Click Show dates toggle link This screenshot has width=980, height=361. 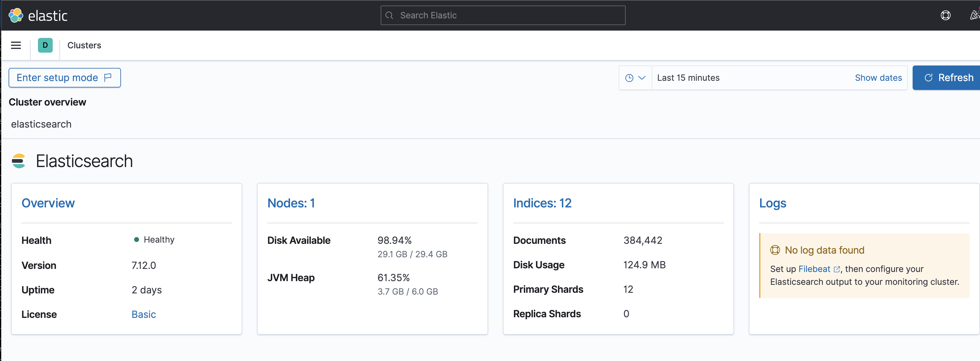pos(879,77)
